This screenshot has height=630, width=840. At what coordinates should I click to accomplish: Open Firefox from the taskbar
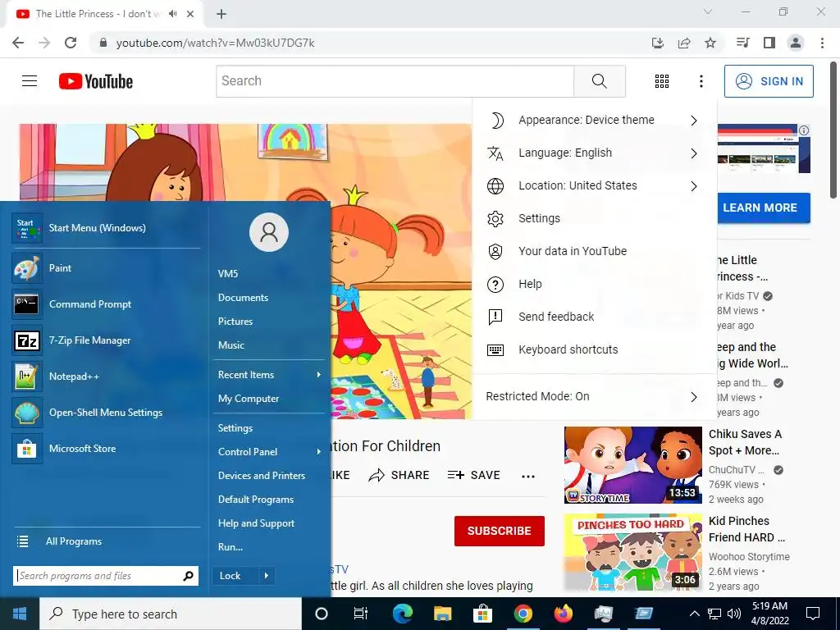tap(563, 614)
